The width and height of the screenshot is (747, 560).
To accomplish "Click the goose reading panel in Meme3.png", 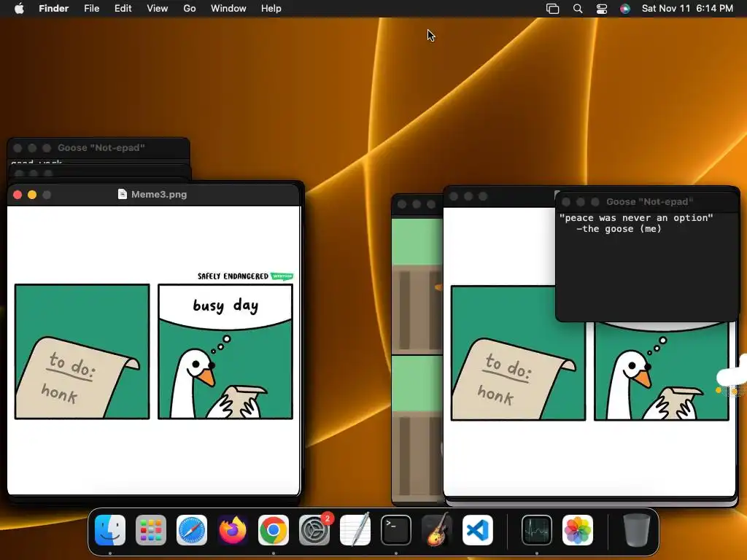I will point(225,351).
